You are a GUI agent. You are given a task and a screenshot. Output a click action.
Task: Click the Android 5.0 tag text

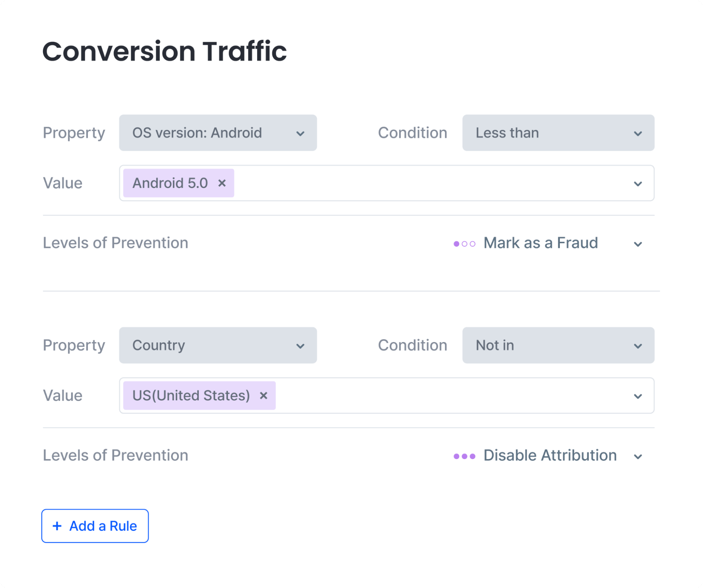[170, 183]
